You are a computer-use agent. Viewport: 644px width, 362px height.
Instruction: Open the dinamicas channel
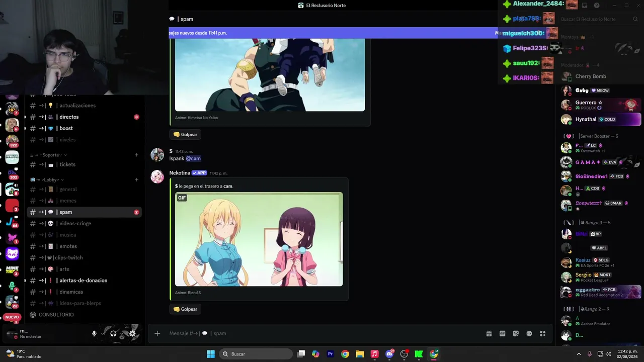coord(84,292)
